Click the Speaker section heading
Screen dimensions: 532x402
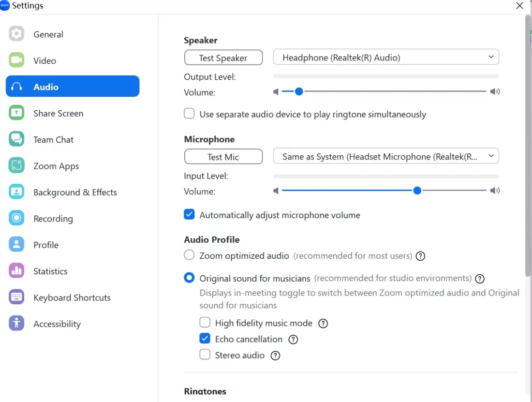[x=201, y=40]
